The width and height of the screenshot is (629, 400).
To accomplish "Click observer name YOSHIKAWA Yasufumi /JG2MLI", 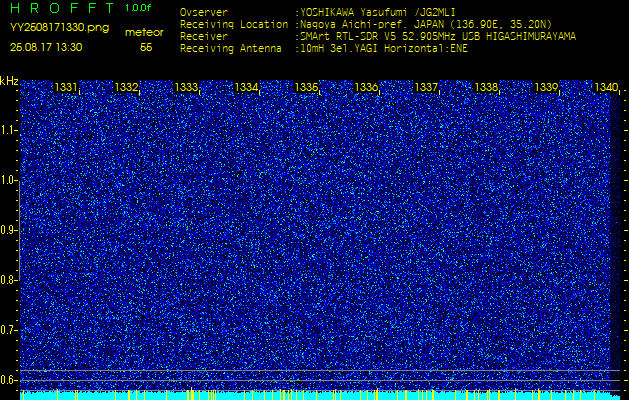I will [x=378, y=12].
